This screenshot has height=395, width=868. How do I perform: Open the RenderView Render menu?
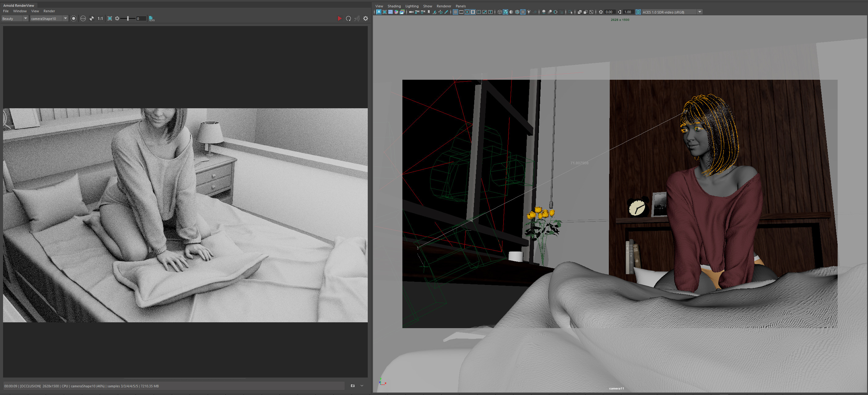[49, 11]
